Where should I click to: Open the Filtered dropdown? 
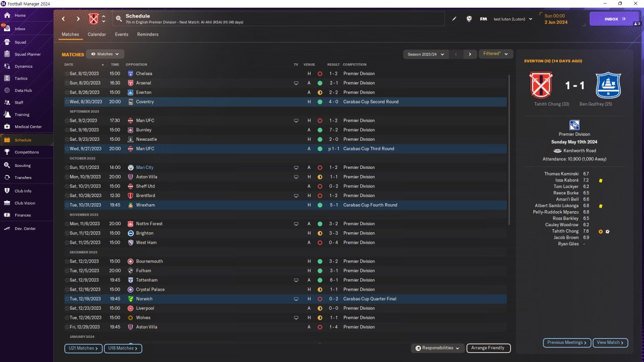[496, 54]
